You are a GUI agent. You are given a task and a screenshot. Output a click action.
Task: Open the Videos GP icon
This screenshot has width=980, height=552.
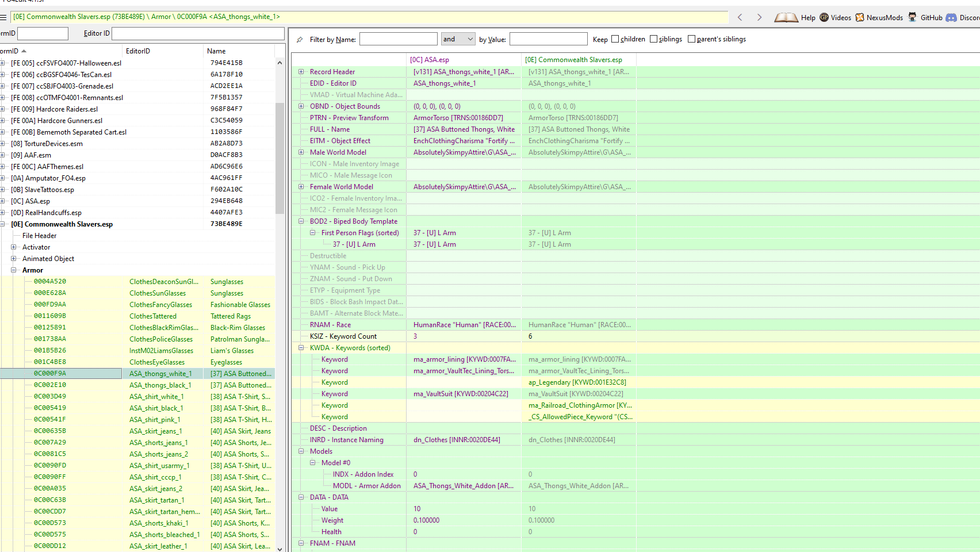(824, 17)
